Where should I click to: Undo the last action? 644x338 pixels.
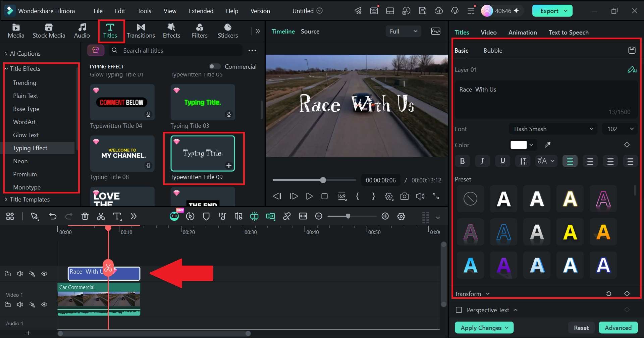(53, 217)
